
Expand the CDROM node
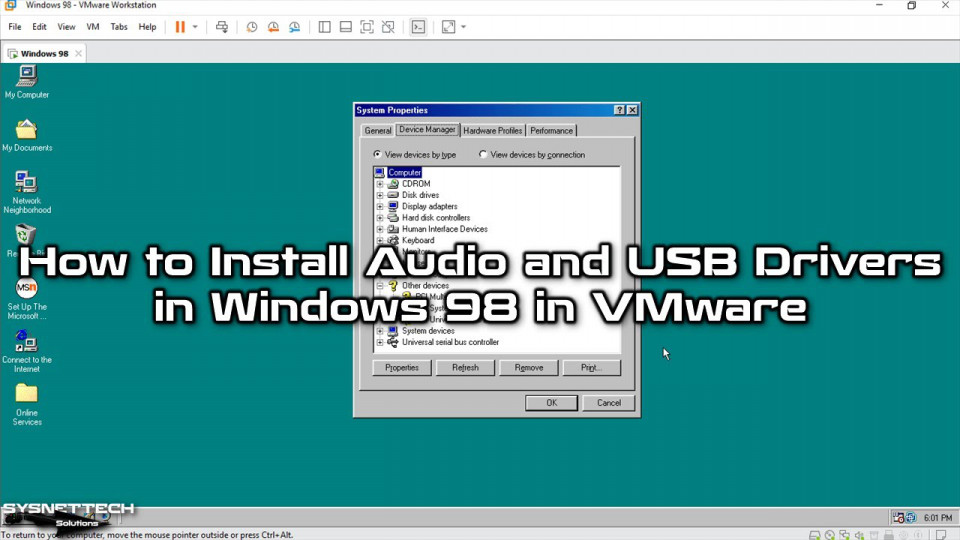pos(380,184)
